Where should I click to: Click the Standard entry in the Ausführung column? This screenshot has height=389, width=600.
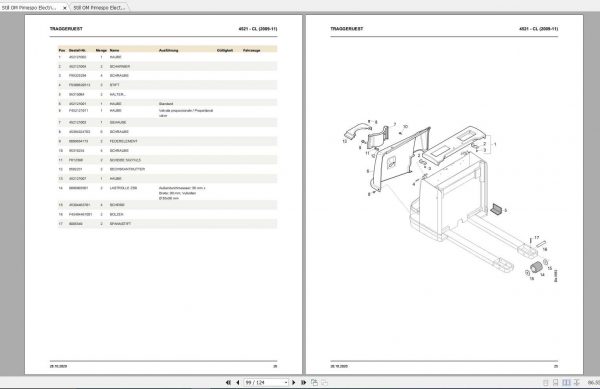[166, 104]
